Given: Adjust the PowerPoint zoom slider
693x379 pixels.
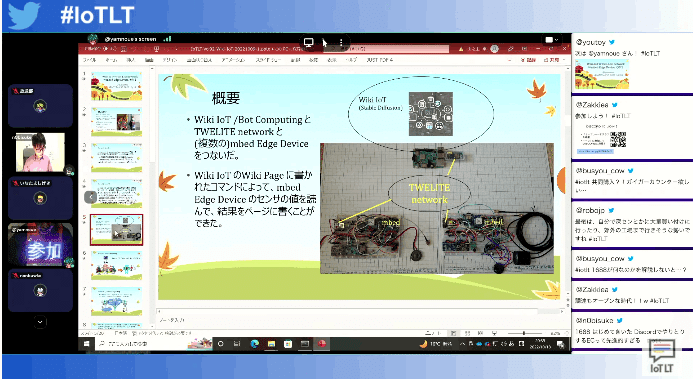Looking at the screenshot, I should 524,333.
